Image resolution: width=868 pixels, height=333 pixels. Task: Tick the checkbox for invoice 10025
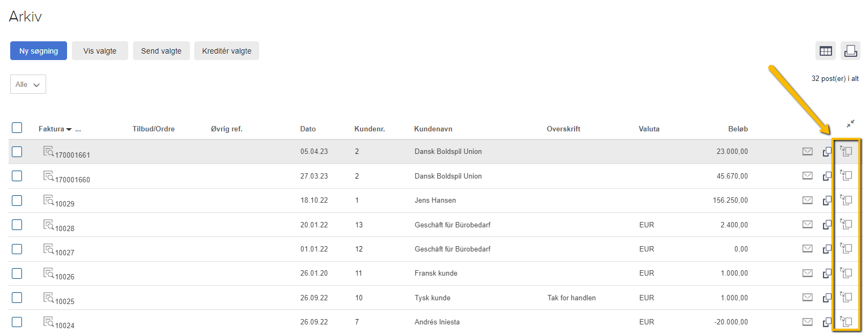tap(17, 298)
